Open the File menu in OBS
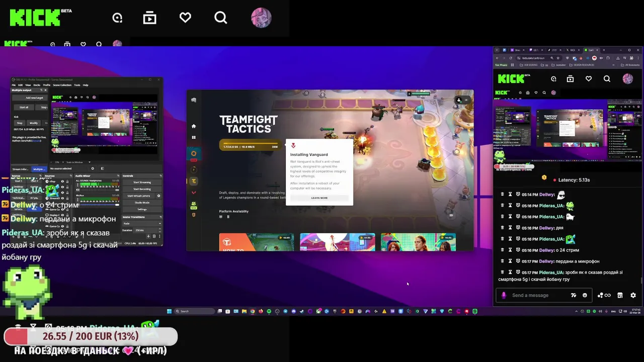The height and width of the screenshot is (362, 644). 14,85
